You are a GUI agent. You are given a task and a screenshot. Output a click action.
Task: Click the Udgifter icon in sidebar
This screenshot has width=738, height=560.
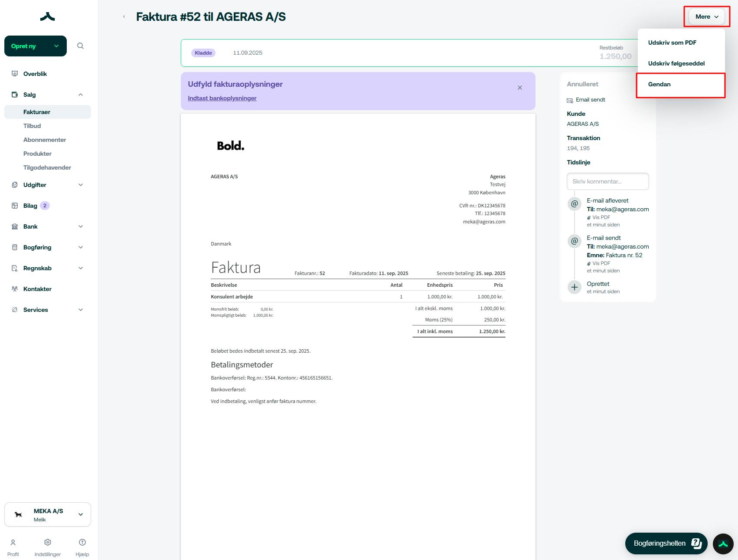(x=15, y=185)
